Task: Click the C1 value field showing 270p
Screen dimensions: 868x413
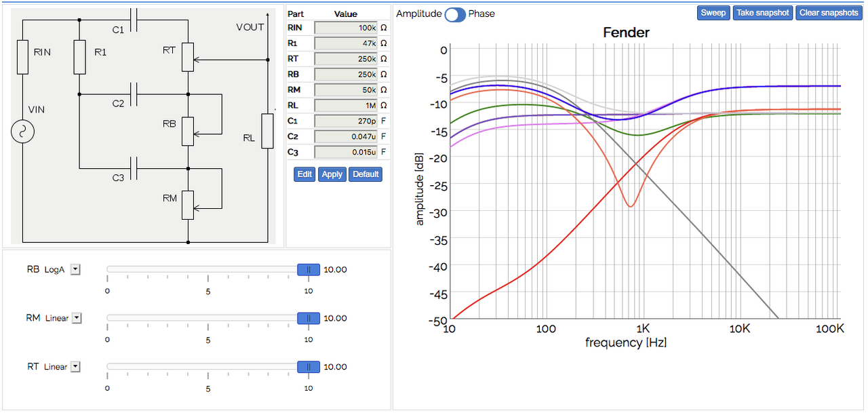Action: pos(346,121)
